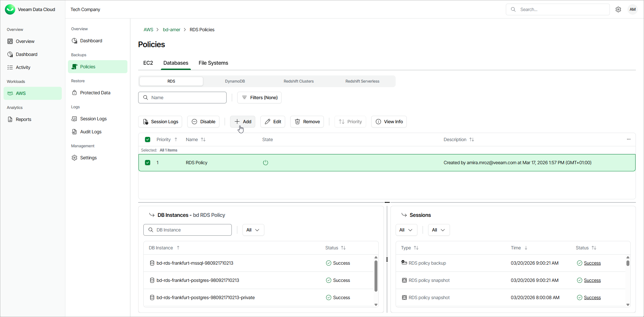The image size is (644, 317).
Task: Sort DB instances by Status arrows
Action: click(x=343, y=248)
